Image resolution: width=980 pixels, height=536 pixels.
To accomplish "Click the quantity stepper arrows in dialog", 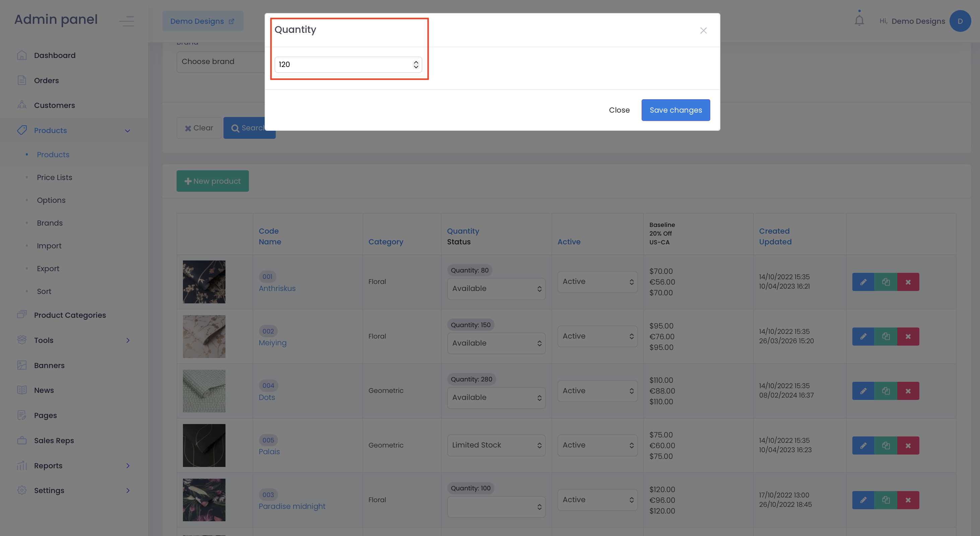I will tap(416, 64).
